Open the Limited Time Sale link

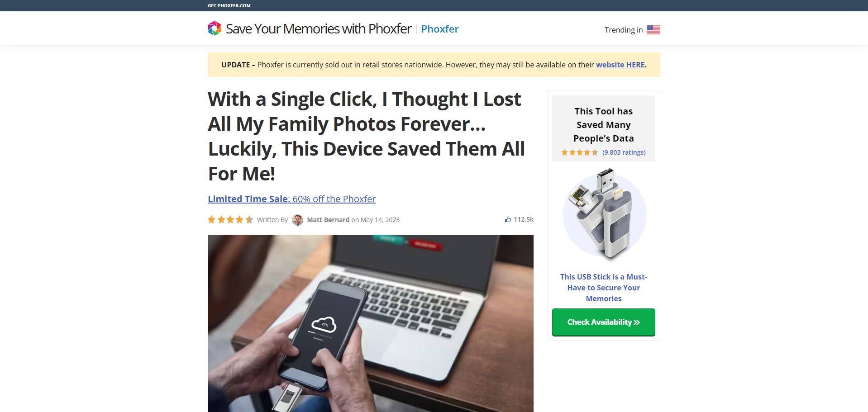pyautogui.click(x=291, y=199)
